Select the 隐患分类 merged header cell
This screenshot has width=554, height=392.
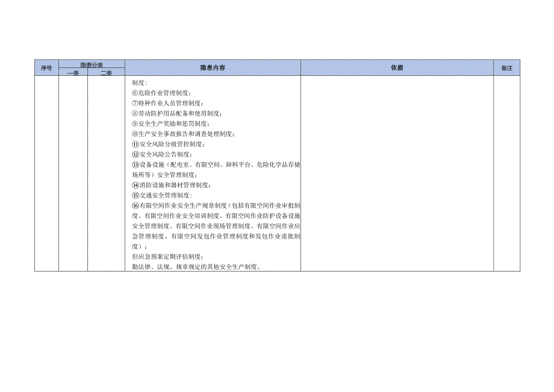[92, 64]
